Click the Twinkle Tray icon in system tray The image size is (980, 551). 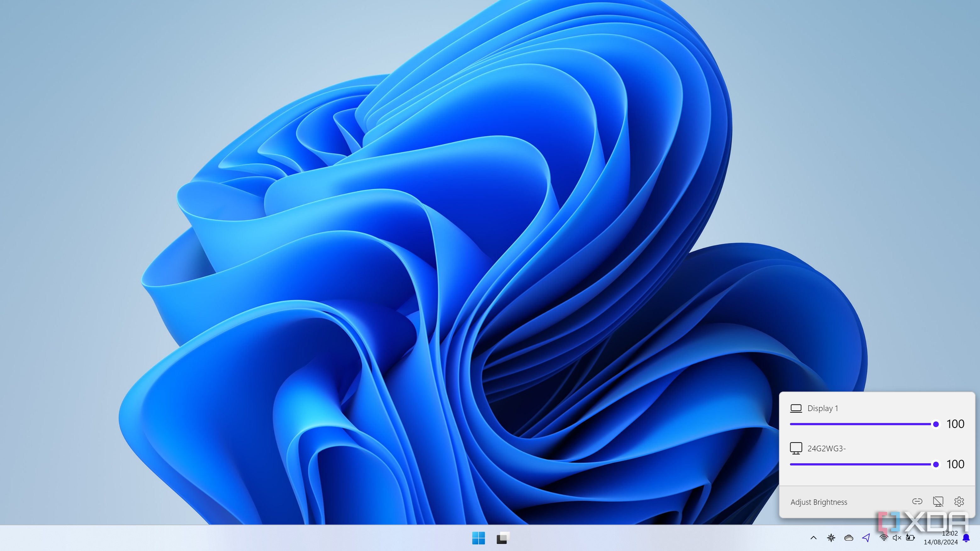point(831,538)
